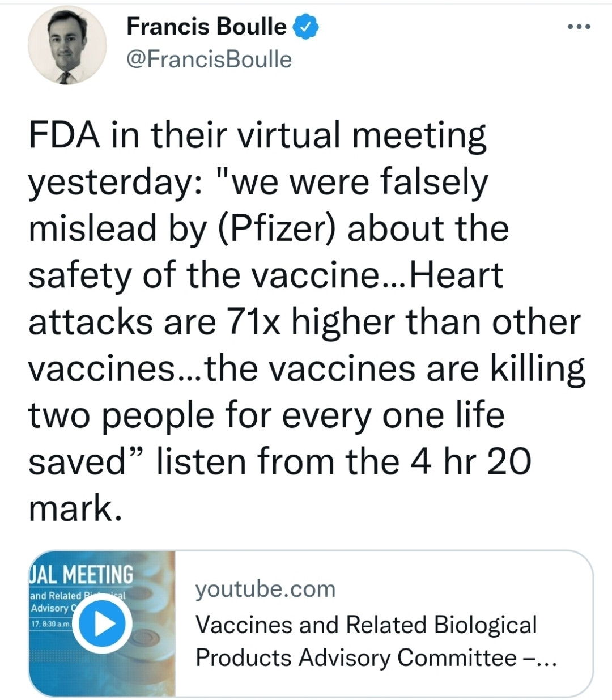612x700 pixels.
Task: Click the blue verified badge
Action: pyautogui.click(x=306, y=27)
